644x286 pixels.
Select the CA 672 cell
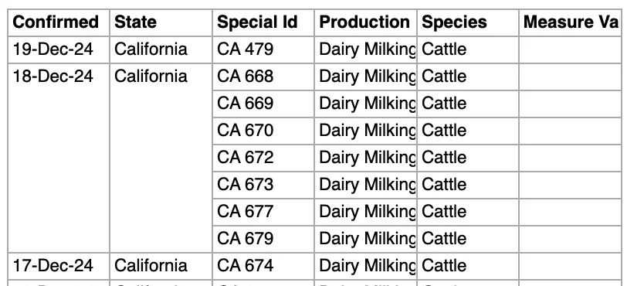pos(263,158)
